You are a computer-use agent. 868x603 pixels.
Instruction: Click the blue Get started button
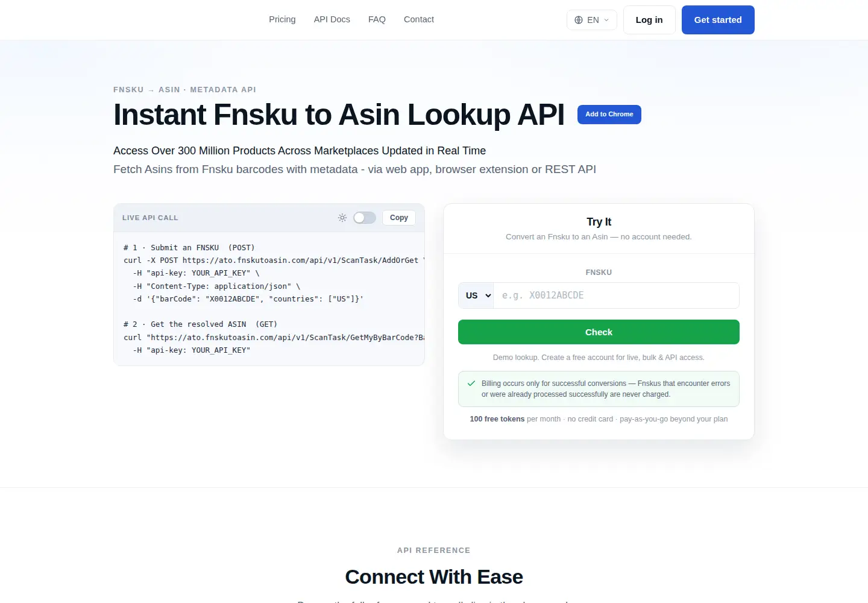[x=718, y=20]
